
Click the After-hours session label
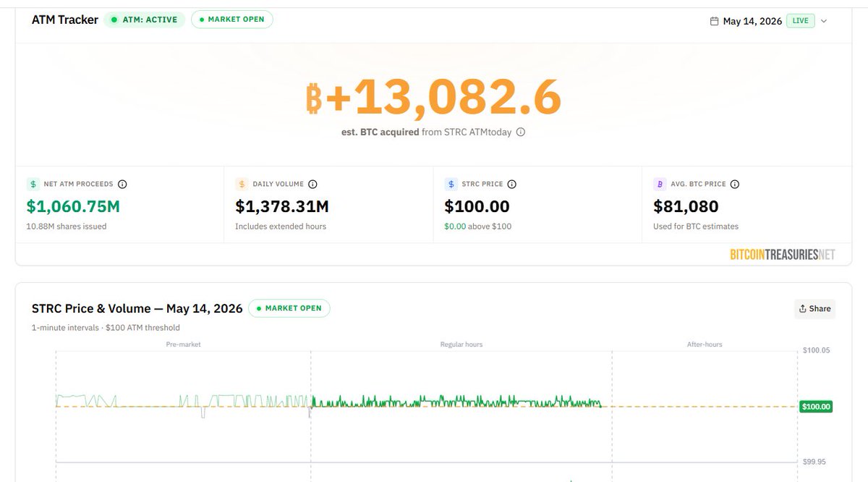pyautogui.click(x=705, y=344)
